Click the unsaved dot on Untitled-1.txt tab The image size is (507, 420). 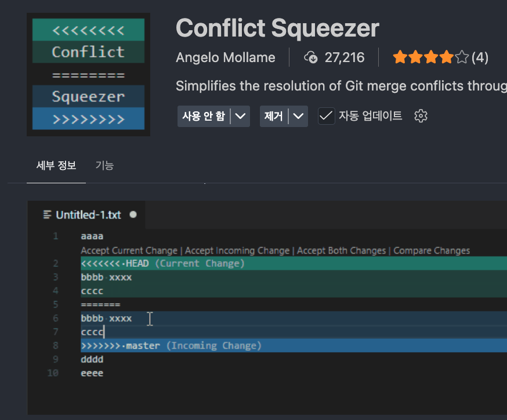133,215
